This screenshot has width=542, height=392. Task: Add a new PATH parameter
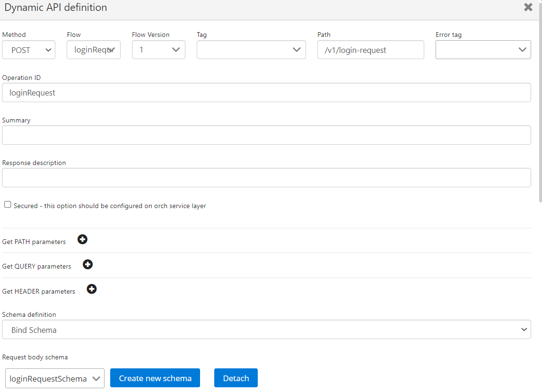[82, 240]
